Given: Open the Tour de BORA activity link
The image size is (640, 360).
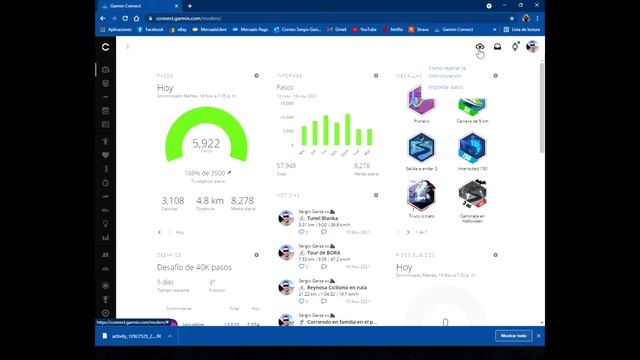Looking at the screenshot, I should (x=323, y=253).
